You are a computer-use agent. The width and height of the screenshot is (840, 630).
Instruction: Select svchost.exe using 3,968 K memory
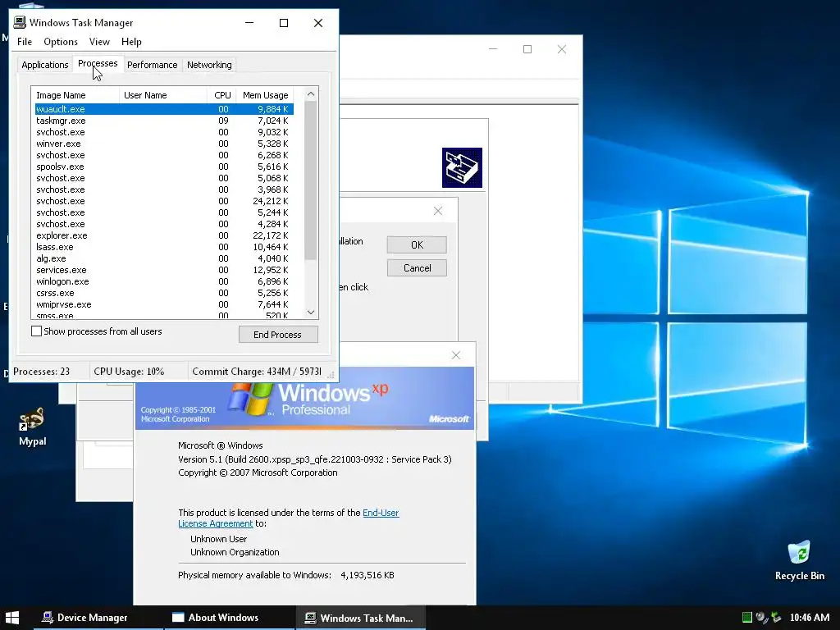tap(164, 189)
